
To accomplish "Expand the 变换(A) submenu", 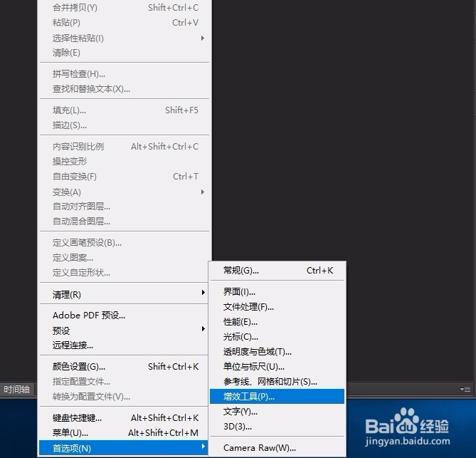I will tap(125, 192).
